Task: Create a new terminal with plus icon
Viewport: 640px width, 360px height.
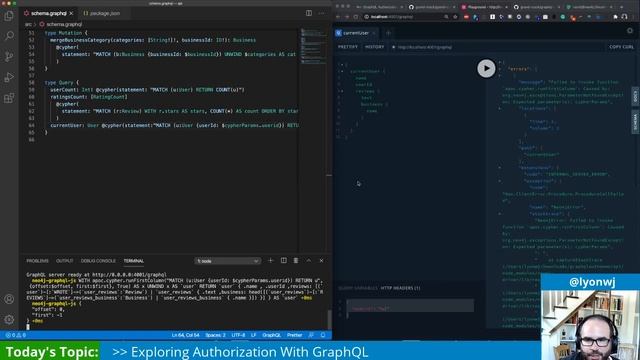Action: [x=271, y=260]
